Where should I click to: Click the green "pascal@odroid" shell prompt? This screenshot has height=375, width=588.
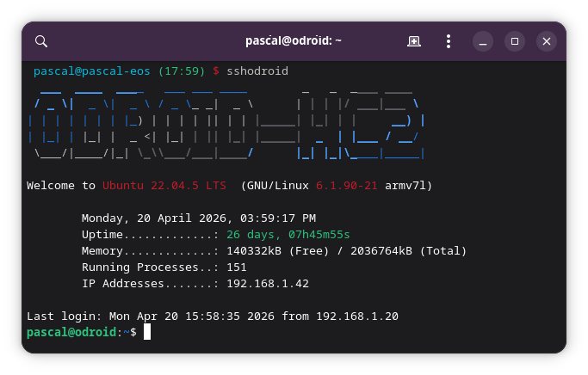tap(71, 332)
